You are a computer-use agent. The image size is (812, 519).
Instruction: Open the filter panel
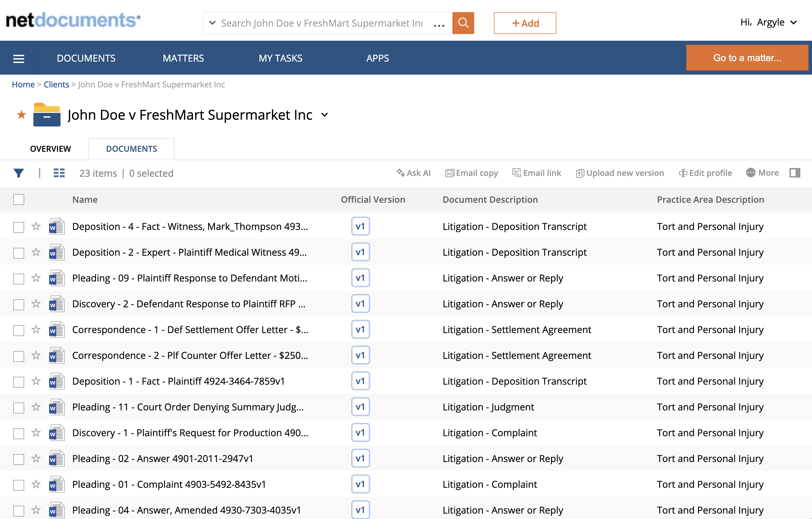[x=18, y=173]
